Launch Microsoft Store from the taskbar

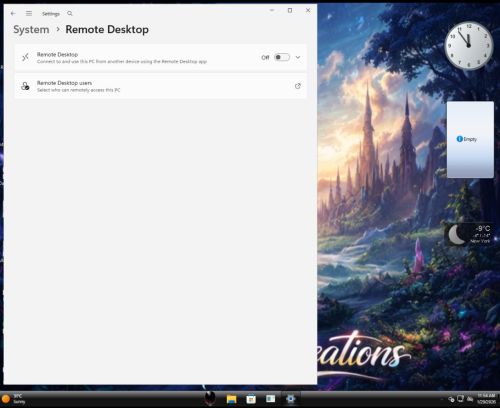pos(251,399)
